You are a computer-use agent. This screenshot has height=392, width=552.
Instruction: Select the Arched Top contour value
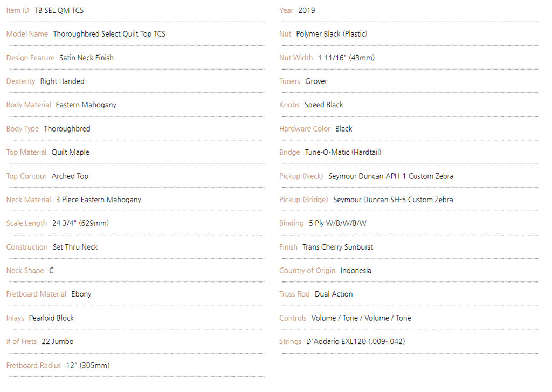tap(70, 176)
